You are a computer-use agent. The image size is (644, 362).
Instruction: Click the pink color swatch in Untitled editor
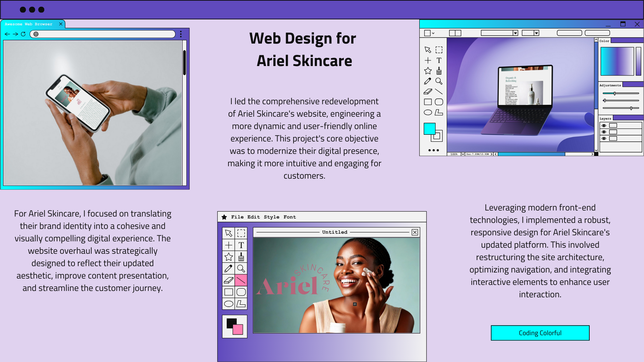(238, 330)
